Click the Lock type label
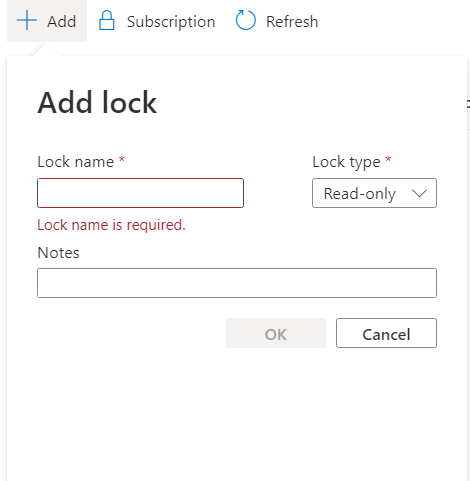 [x=346, y=162]
